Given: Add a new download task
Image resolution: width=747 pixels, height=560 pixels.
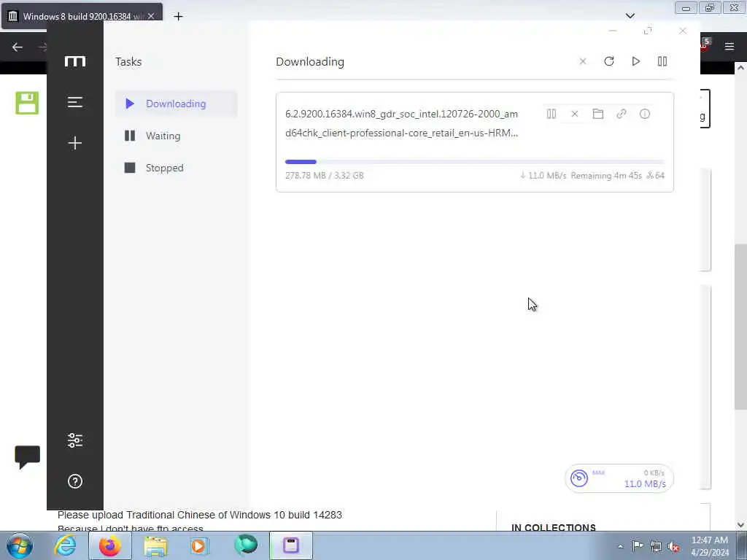Looking at the screenshot, I should (x=75, y=143).
